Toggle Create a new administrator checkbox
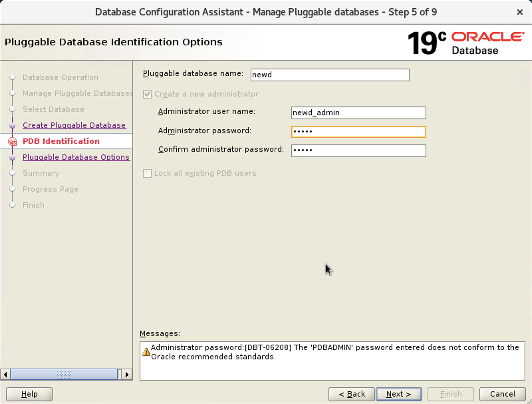532x404 pixels. point(147,94)
